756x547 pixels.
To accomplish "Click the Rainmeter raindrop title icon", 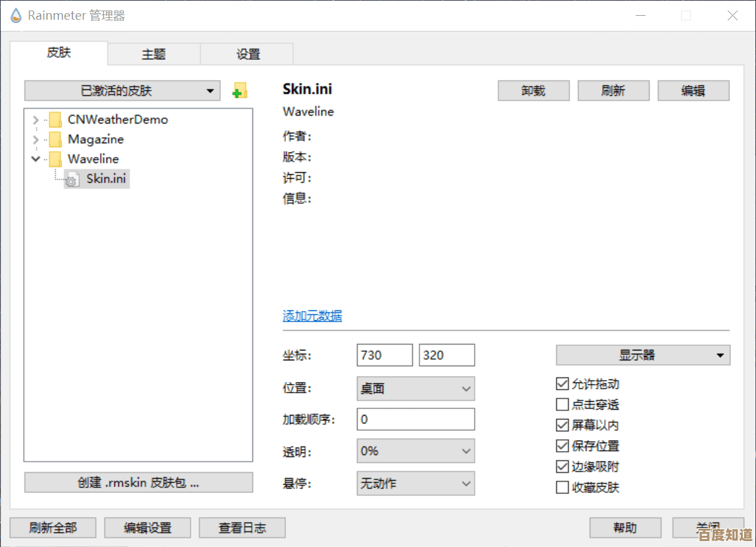I will pos(16,16).
